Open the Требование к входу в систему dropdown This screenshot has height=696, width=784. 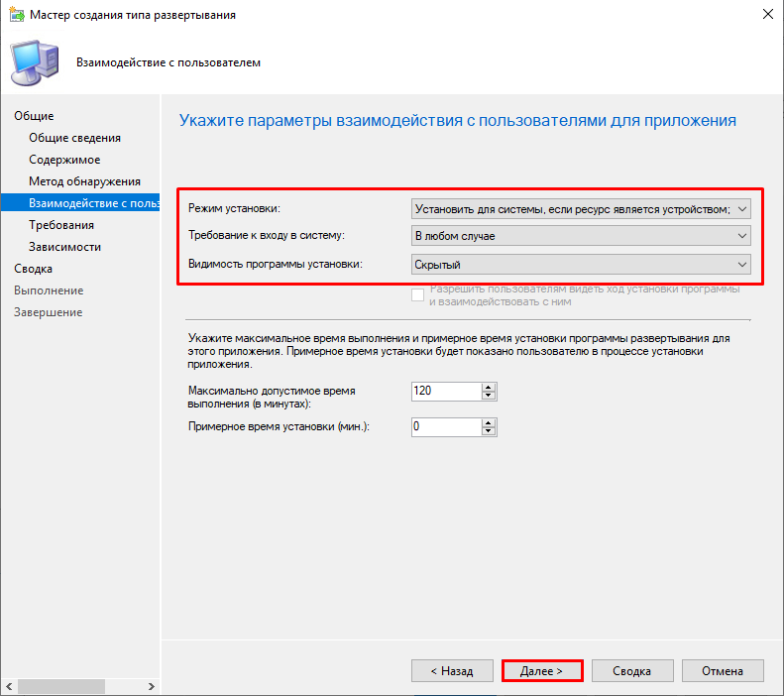coord(581,236)
